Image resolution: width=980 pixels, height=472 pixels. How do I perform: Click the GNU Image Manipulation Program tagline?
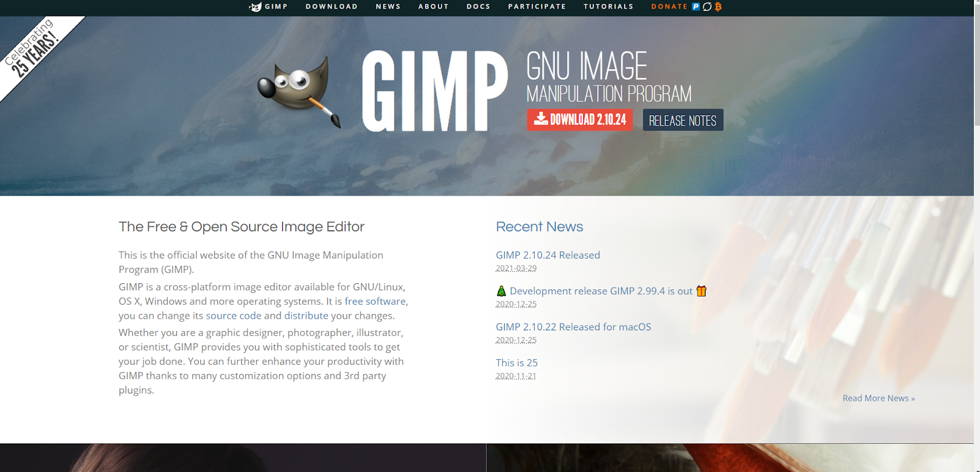tap(608, 77)
